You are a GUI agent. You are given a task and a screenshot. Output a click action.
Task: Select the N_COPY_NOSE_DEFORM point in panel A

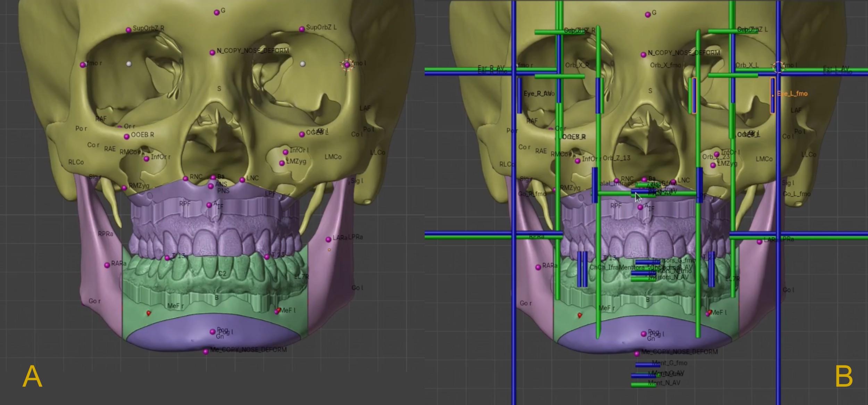[212, 53]
